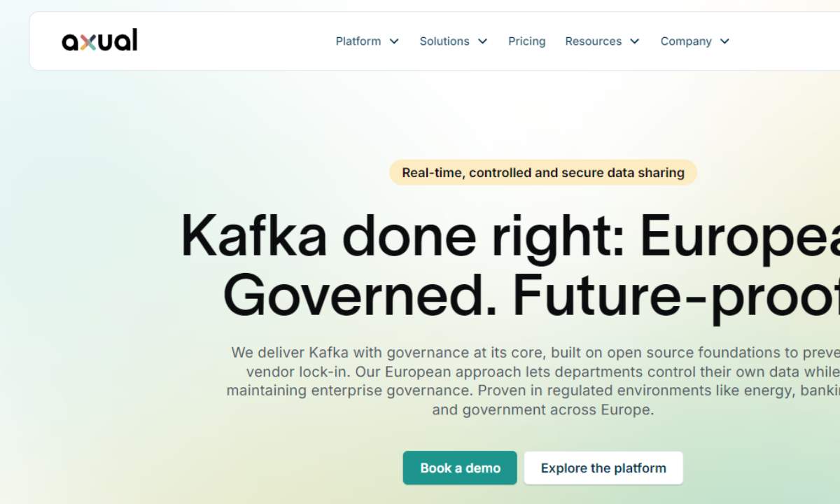Expand the chevron next to Platform
This screenshot has height=504, width=840.
pos(394,41)
